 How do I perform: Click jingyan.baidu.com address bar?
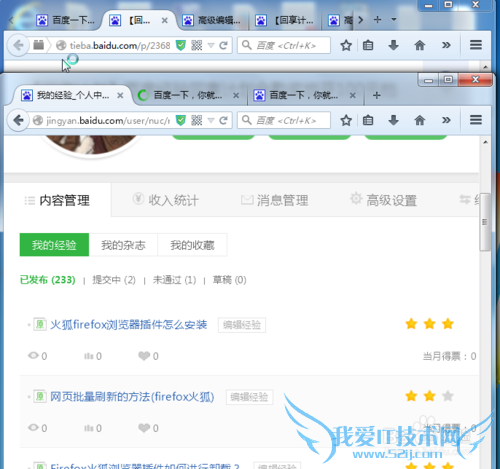[x=108, y=120]
